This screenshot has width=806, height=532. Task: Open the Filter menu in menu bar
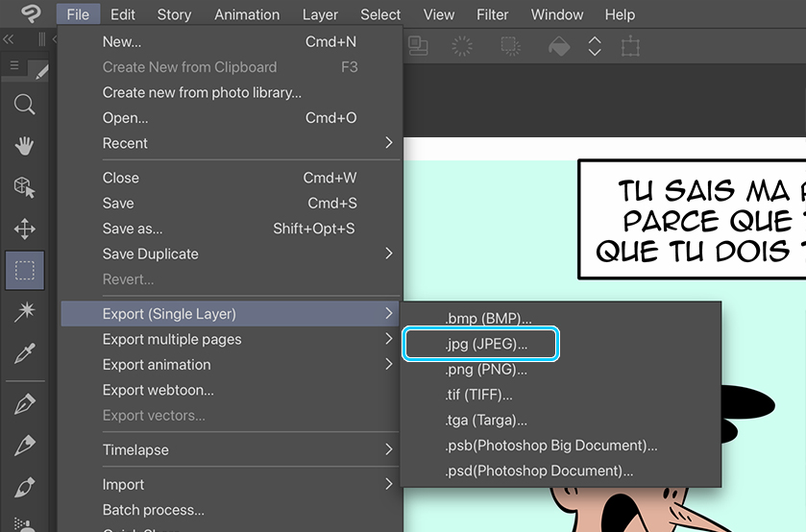[x=493, y=14]
